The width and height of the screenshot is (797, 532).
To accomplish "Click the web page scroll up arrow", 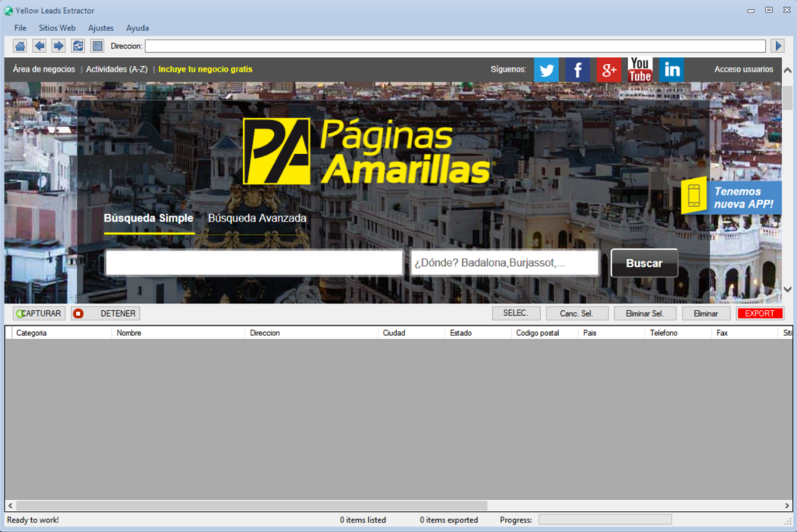I will 788,71.
